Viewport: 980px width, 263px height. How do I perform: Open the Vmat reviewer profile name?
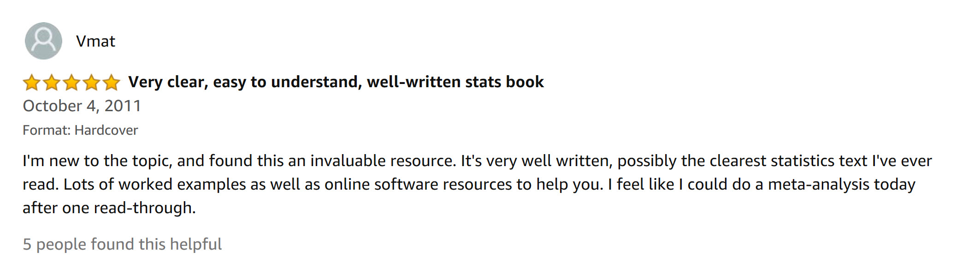(95, 42)
